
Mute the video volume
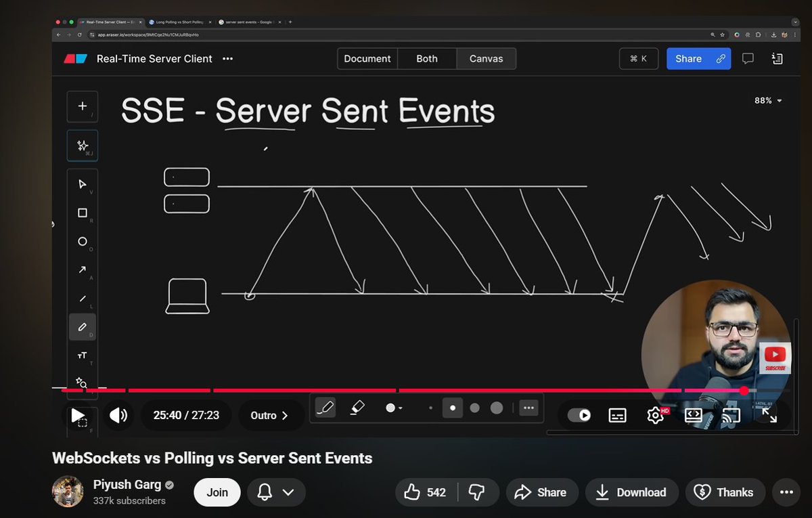coord(118,415)
